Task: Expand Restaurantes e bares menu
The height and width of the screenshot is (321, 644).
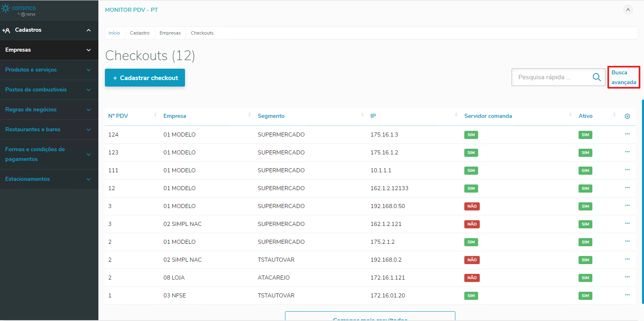Action: (x=49, y=130)
